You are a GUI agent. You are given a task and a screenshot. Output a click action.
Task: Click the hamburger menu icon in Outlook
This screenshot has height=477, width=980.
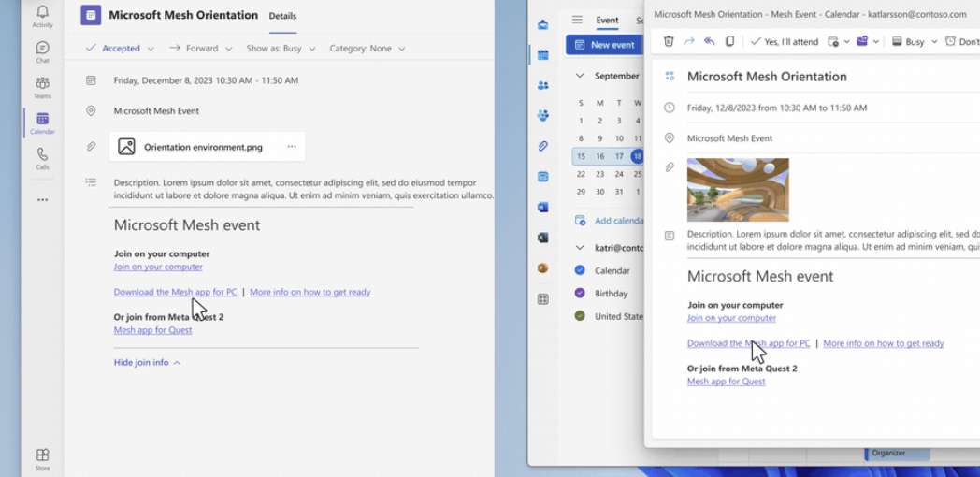click(577, 20)
